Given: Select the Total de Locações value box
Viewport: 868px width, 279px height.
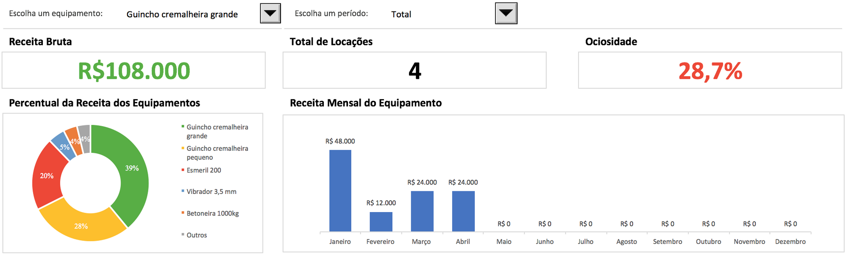Looking at the screenshot, I should click(x=414, y=71).
